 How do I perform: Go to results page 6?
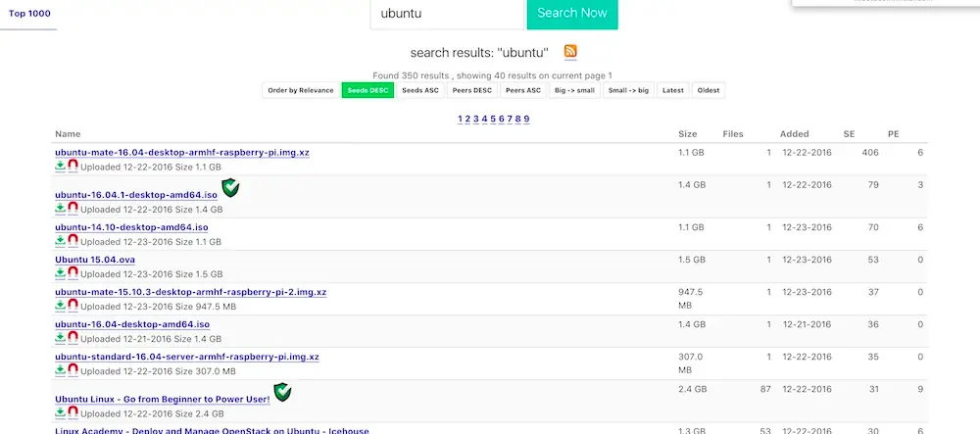(501, 119)
